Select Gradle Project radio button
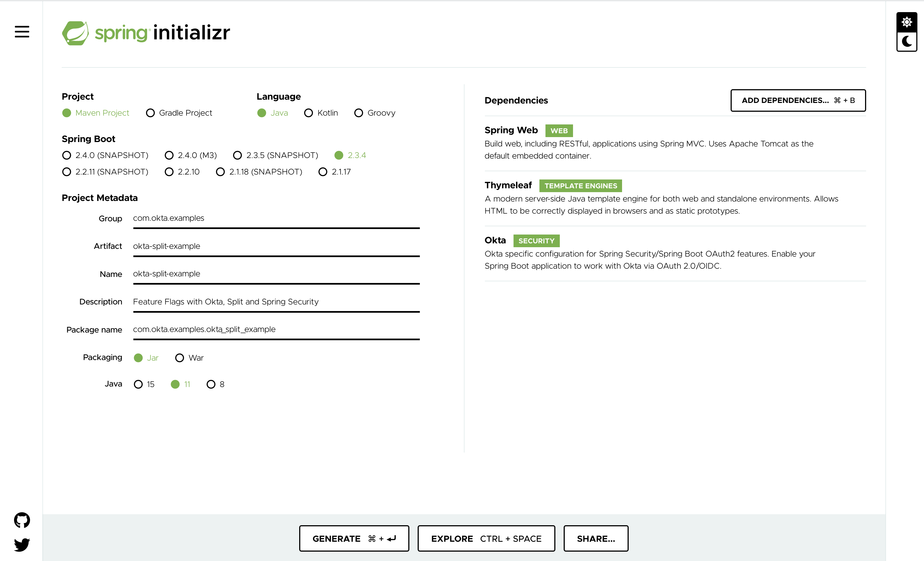 pyautogui.click(x=150, y=113)
